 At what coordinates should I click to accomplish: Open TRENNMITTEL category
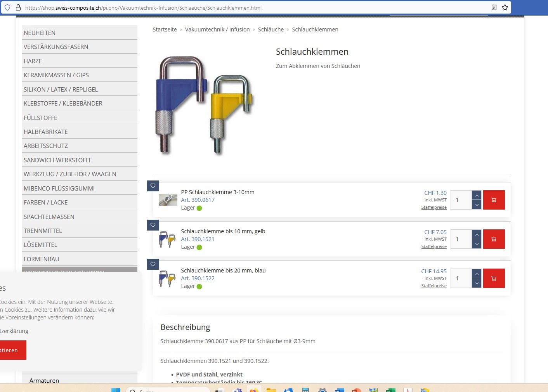[80, 231]
